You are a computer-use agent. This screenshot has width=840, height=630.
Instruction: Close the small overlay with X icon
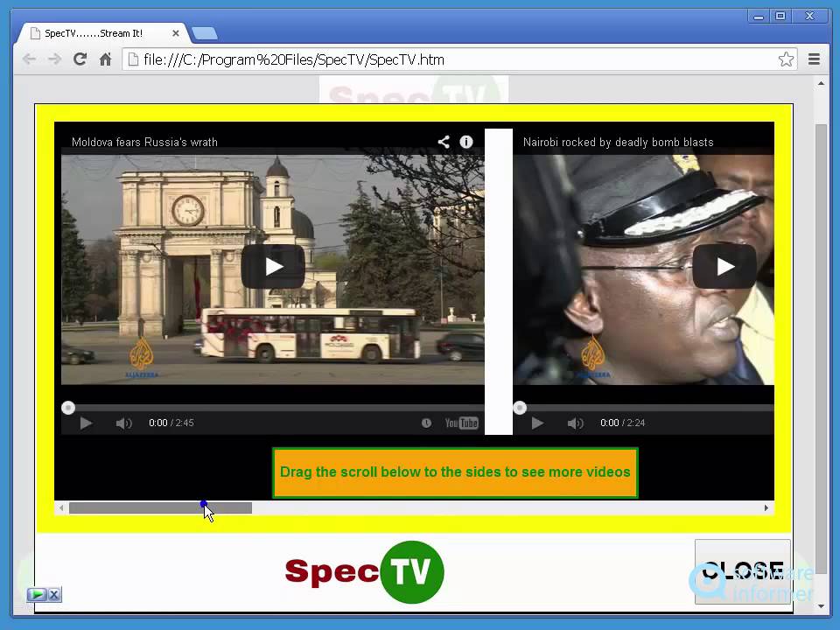tap(54, 594)
